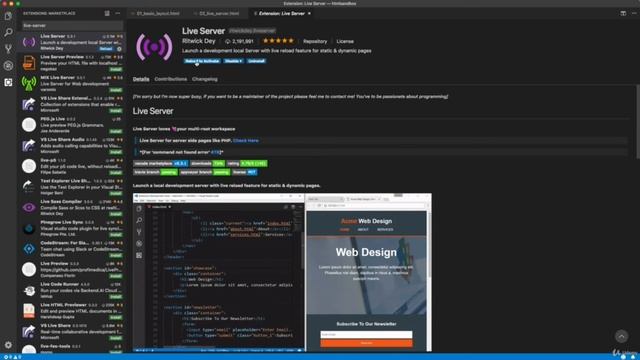The height and width of the screenshot is (360, 640).
Task: Select the Extensions view icon
Action: click(x=8, y=82)
